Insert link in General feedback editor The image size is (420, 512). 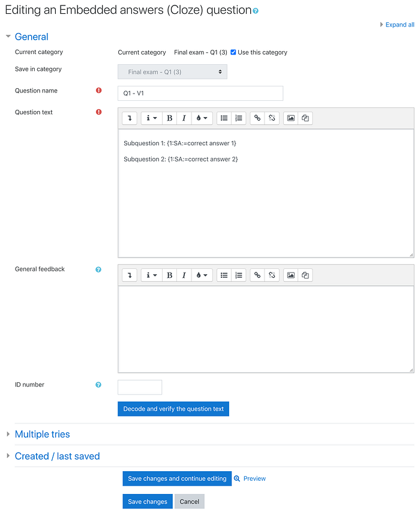[257, 276]
